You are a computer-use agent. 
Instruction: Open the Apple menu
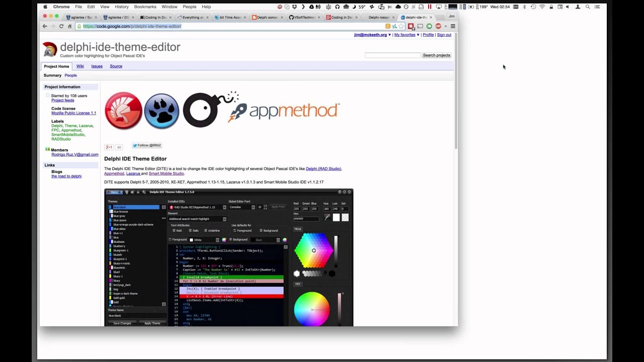tap(45, 7)
